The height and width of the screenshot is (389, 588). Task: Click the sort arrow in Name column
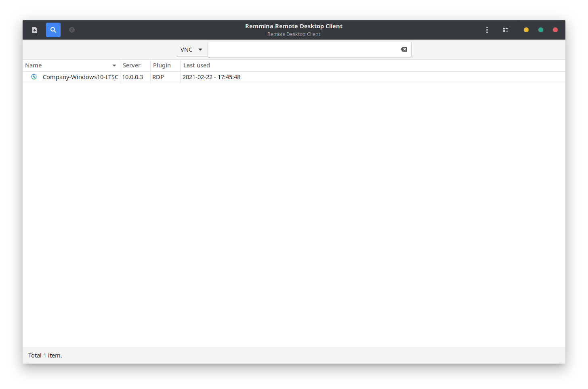(x=114, y=65)
